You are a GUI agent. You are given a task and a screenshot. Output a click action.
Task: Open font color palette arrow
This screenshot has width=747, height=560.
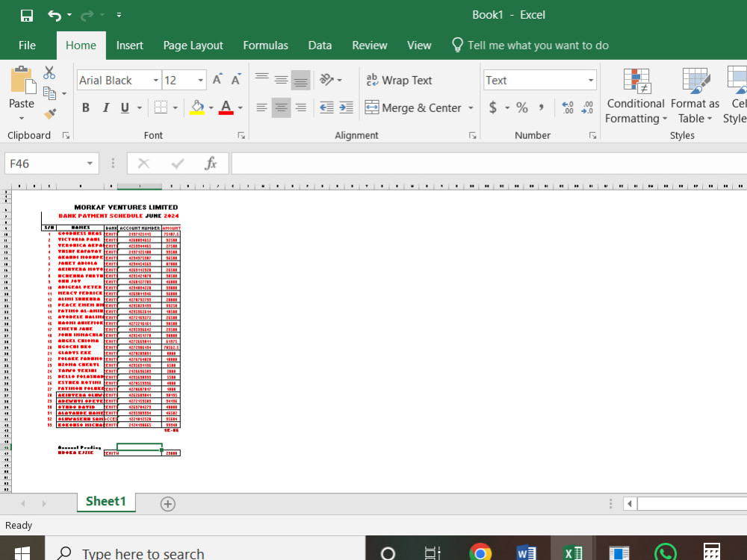point(240,108)
